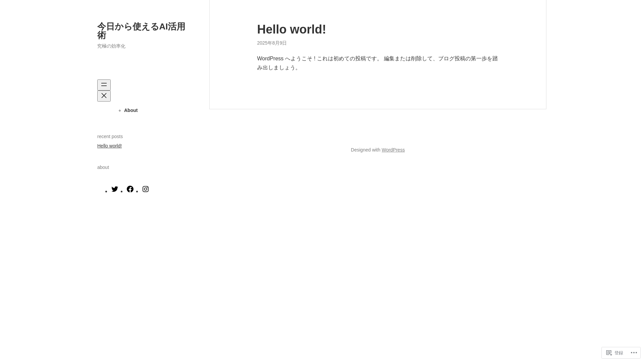Open the hamburger menu button
This screenshot has height=362, width=644.
click(104, 85)
